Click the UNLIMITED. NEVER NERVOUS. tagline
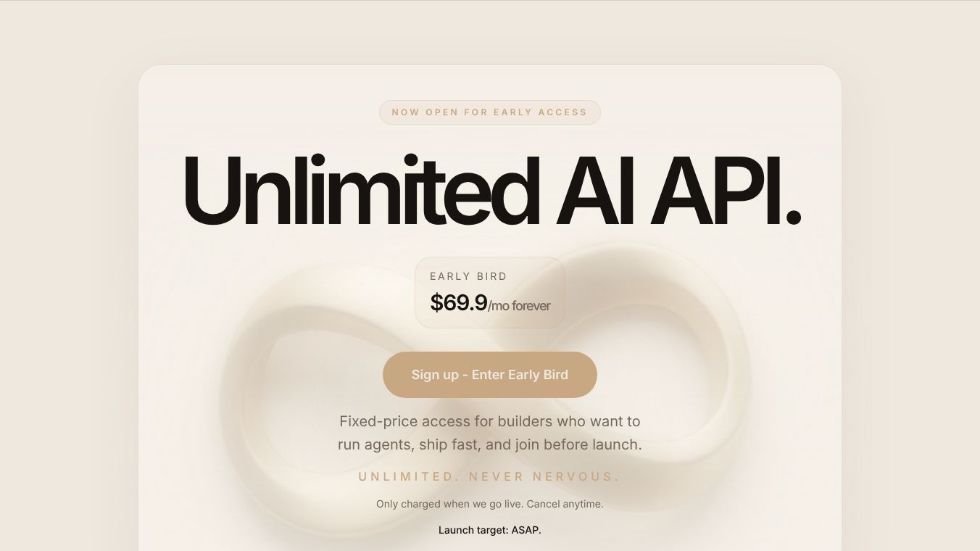The image size is (980, 551). 489,476
